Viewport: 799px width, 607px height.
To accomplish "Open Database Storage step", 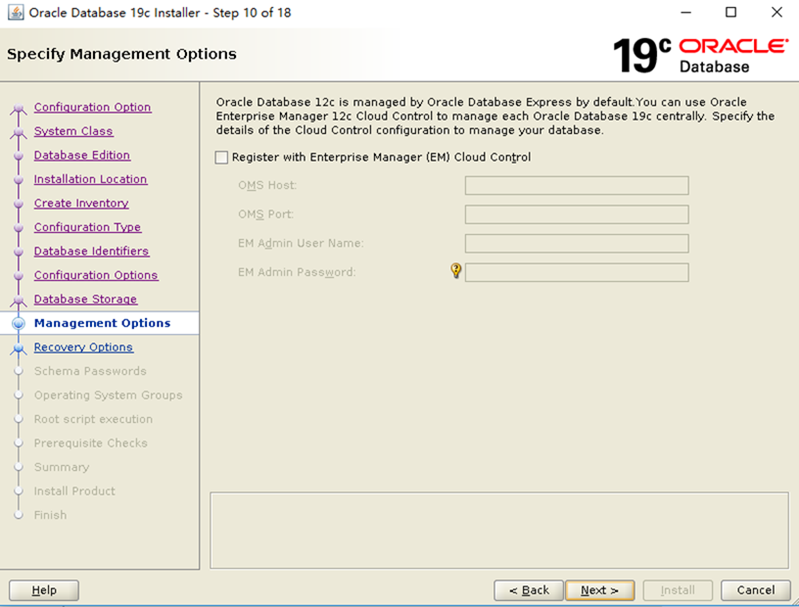I will (85, 299).
